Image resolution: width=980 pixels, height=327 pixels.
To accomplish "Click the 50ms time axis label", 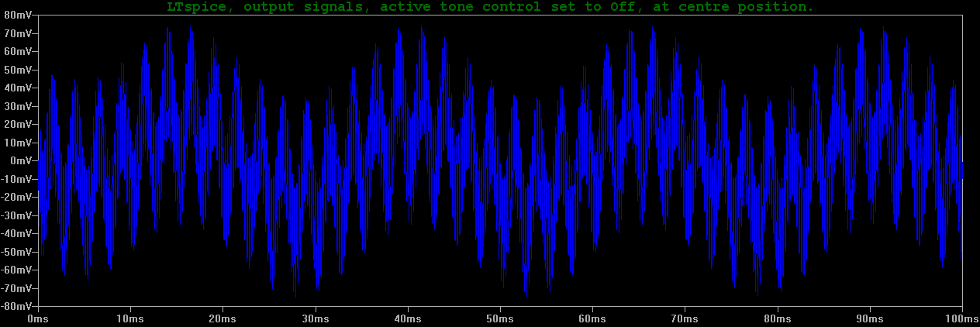I will tap(500, 318).
